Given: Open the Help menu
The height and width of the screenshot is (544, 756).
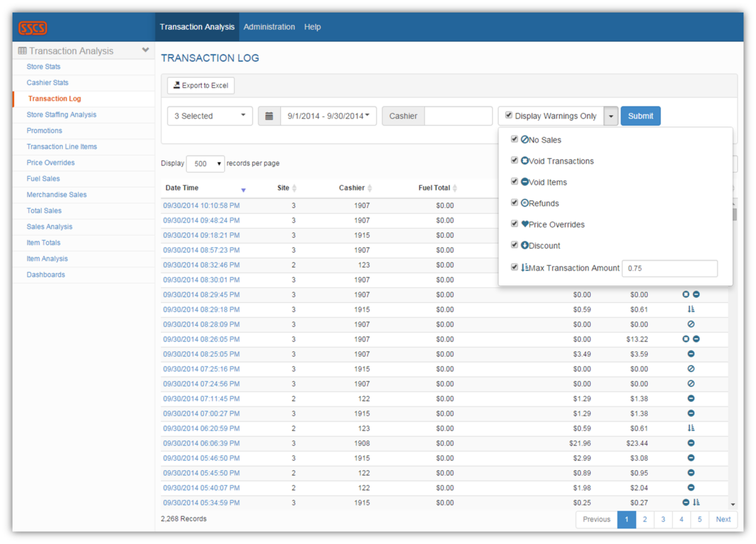Looking at the screenshot, I should [x=312, y=26].
